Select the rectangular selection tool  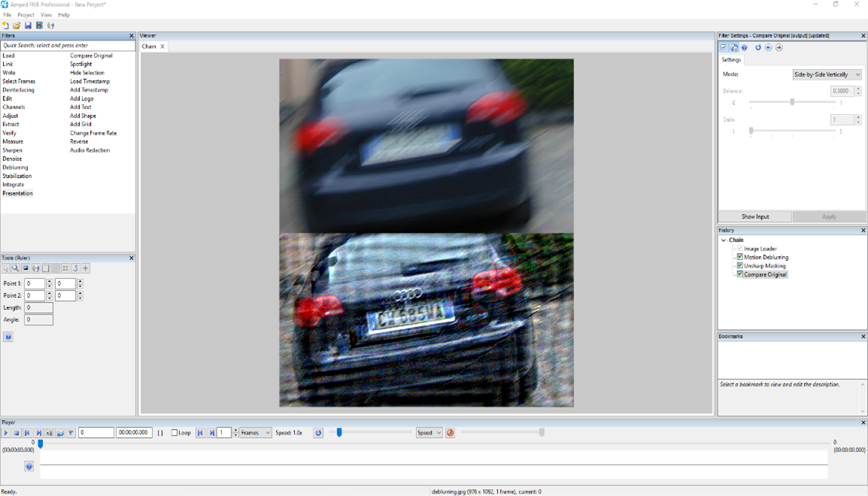click(x=45, y=268)
